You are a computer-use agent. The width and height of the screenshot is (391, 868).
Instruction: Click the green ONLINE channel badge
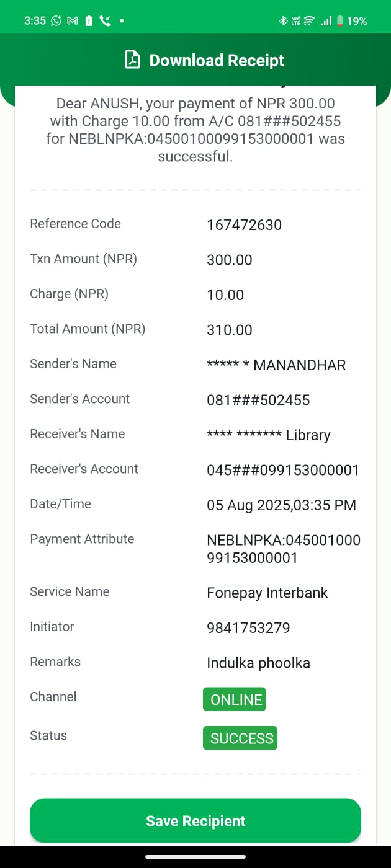235,699
